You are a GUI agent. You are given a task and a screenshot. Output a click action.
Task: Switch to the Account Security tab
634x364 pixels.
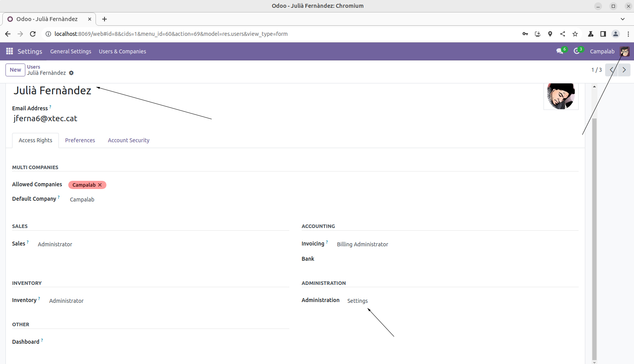pos(129,140)
